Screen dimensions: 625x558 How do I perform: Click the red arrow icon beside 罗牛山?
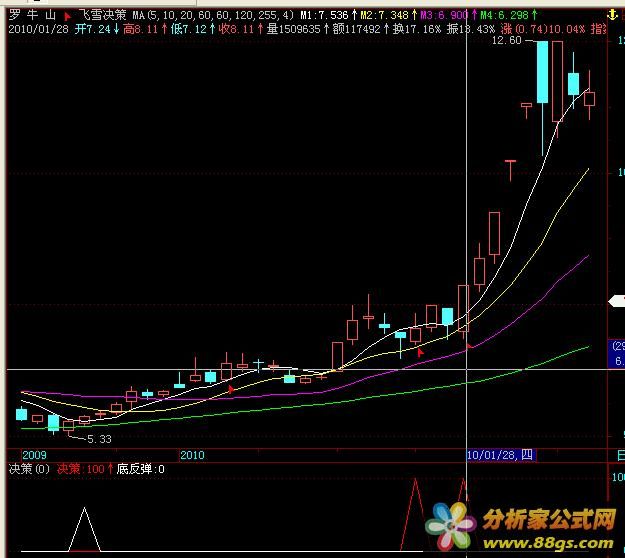pos(67,17)
